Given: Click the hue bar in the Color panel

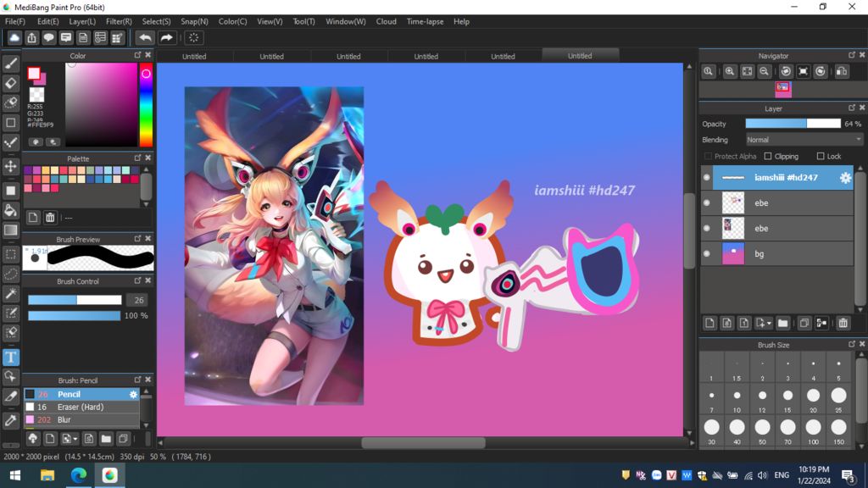Looking at the screenshot, I should tap(146, 104).
